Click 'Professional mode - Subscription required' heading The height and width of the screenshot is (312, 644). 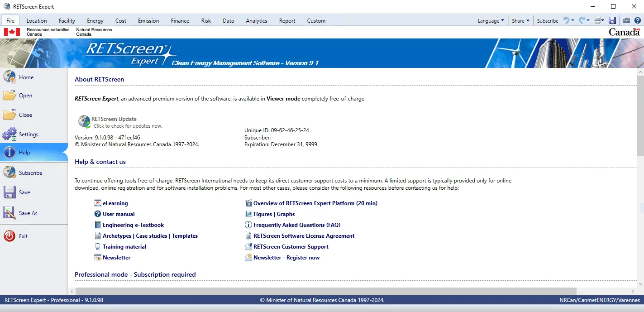click(x=135, y=274)
